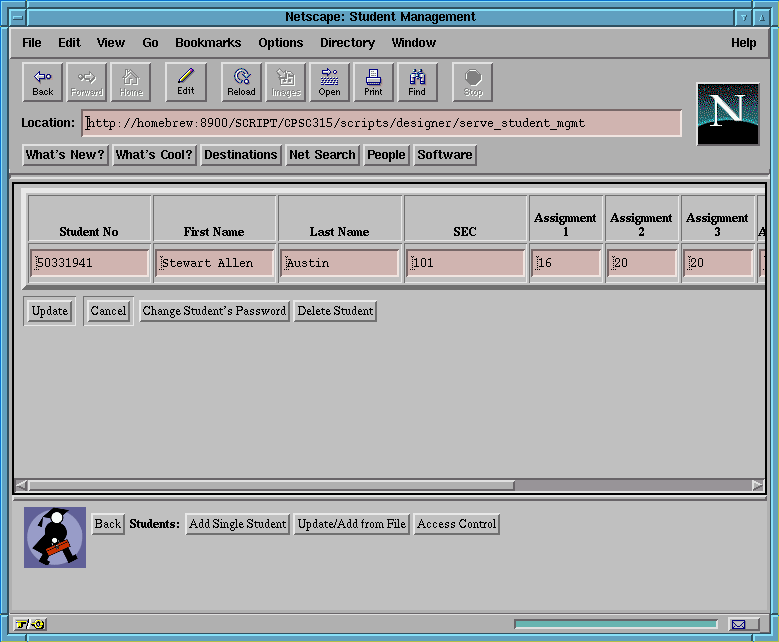Open the Net Search directory button
Image resolution: width=779 pixels, height=642 pixels.
(x=321, y=155)
